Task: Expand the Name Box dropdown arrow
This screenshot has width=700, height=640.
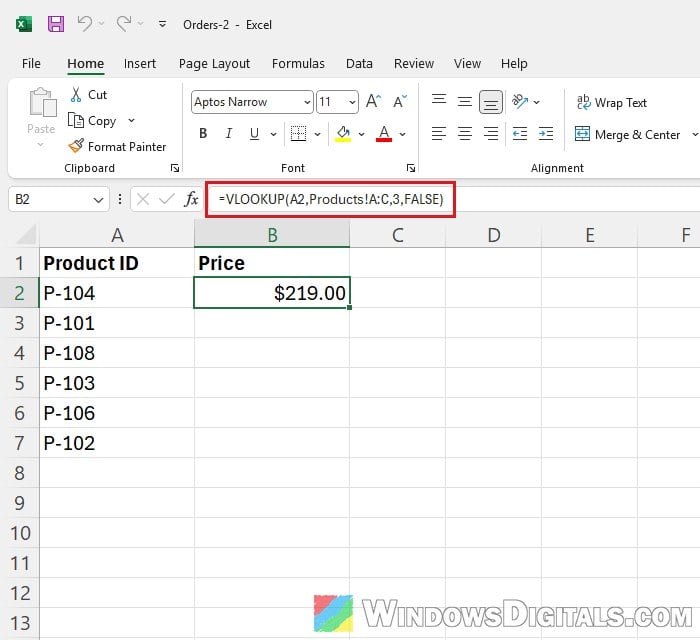Action: tap(98, 200)
